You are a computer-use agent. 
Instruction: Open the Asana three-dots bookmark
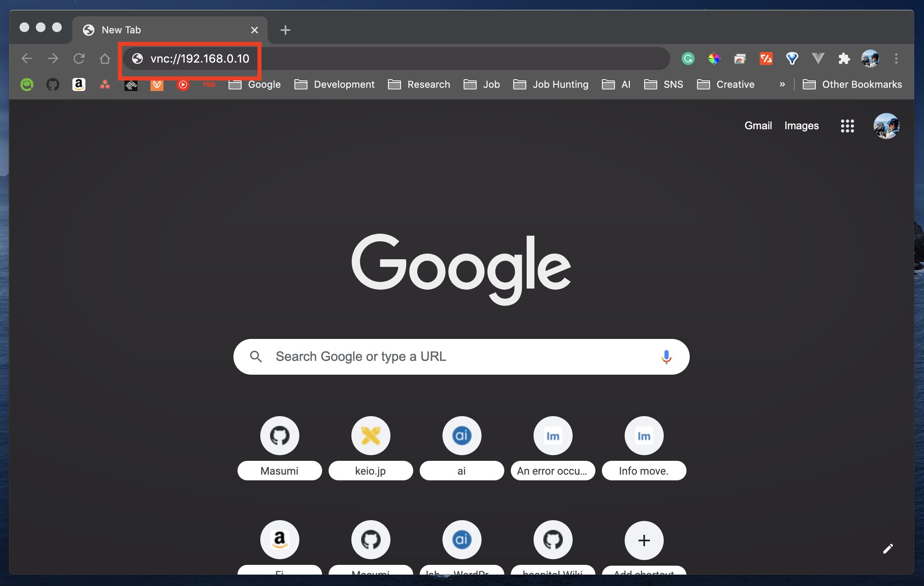pos(105,85)
